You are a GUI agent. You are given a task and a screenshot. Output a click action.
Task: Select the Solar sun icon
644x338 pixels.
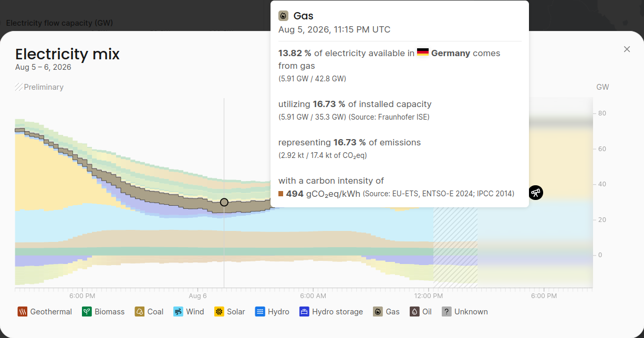pos(219,312)
